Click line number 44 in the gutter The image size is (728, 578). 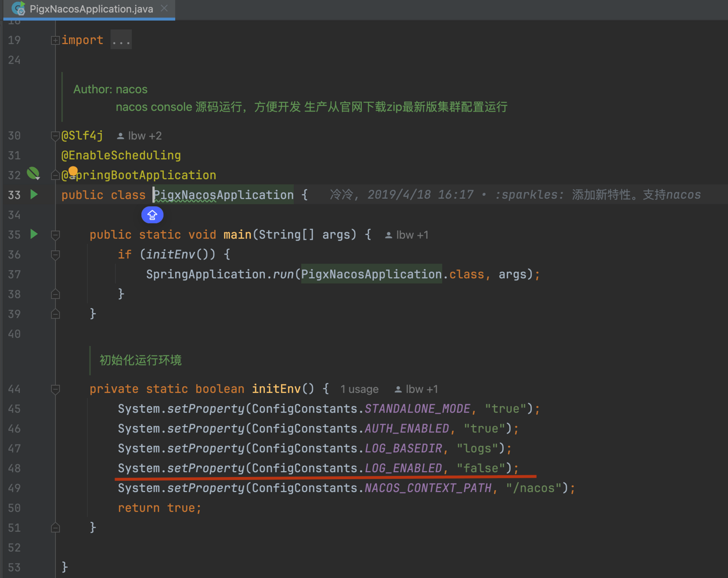[14, 389]
